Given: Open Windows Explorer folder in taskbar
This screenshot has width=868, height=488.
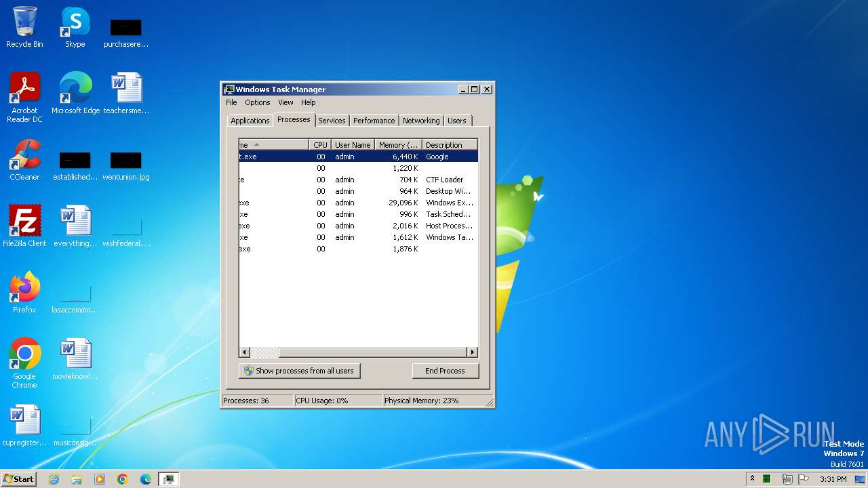Looking at the screenshot, I should [77, 479].
